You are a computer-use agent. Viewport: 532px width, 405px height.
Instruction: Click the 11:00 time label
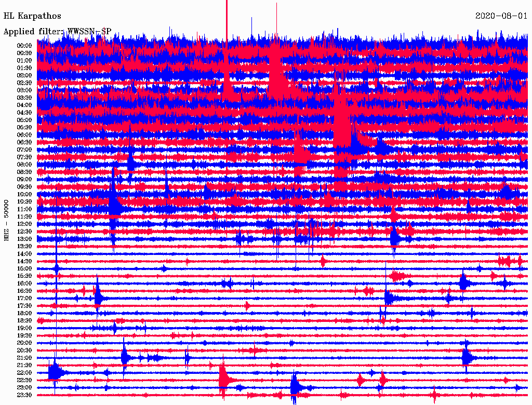24,209
